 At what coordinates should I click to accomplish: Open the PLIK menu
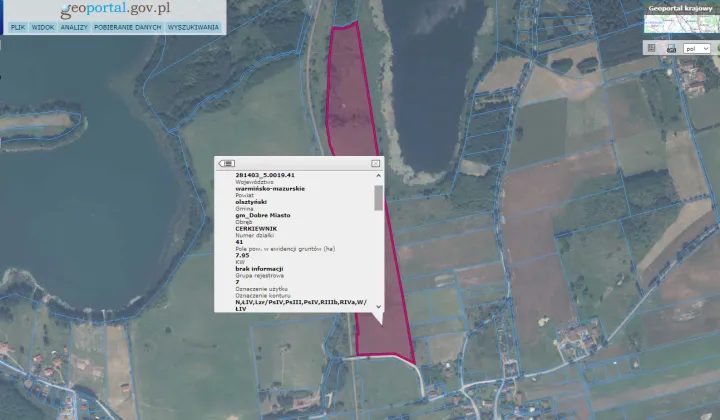18,28
